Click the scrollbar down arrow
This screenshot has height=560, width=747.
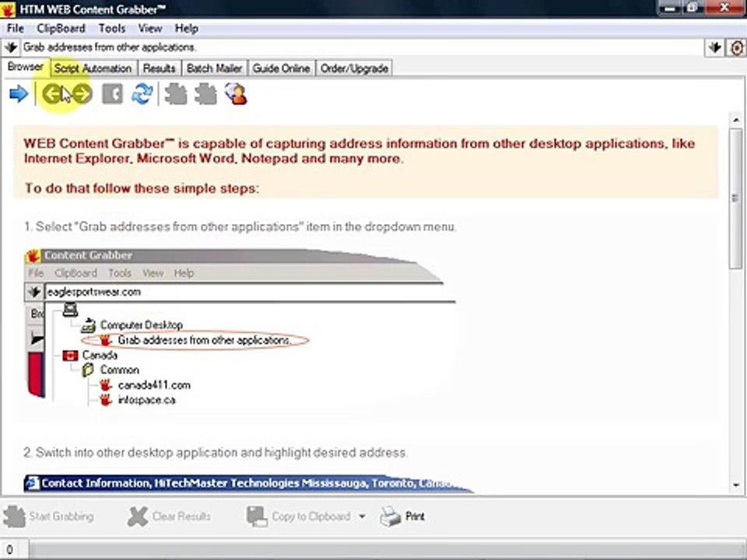click(736, 485)
